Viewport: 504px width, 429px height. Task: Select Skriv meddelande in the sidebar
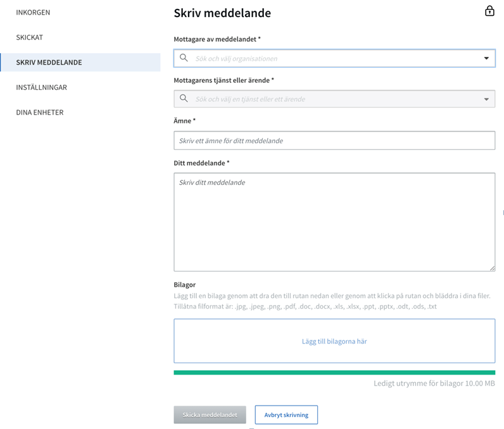click(49, 63)
